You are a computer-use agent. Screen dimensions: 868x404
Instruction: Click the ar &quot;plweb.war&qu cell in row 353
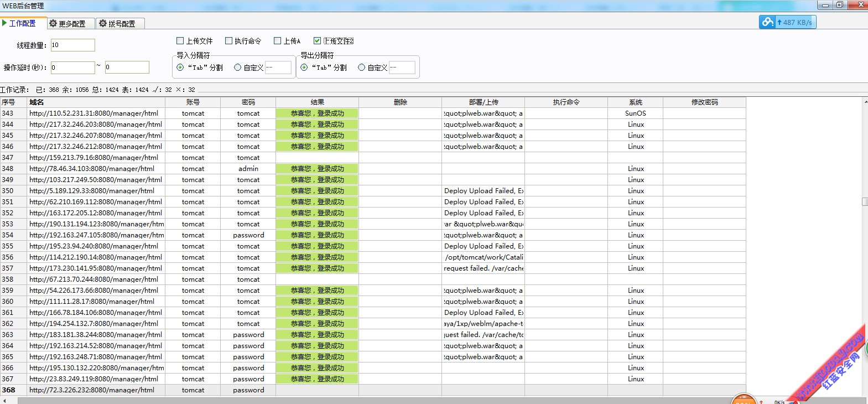coord(483,224)
